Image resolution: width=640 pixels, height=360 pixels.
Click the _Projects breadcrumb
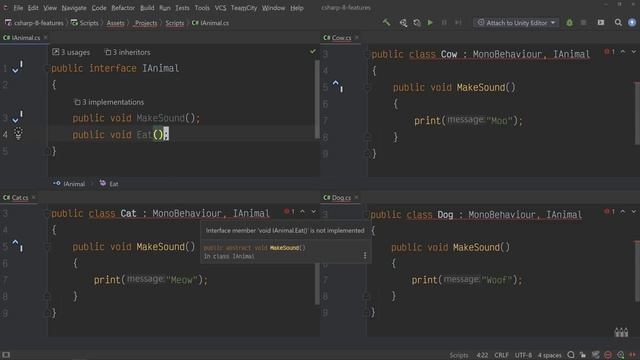pyautogui.click(x=146, y=23)
